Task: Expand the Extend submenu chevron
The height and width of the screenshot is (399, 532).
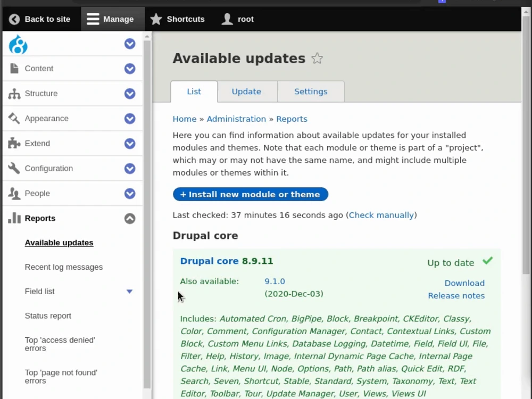Action: point(130,144)
